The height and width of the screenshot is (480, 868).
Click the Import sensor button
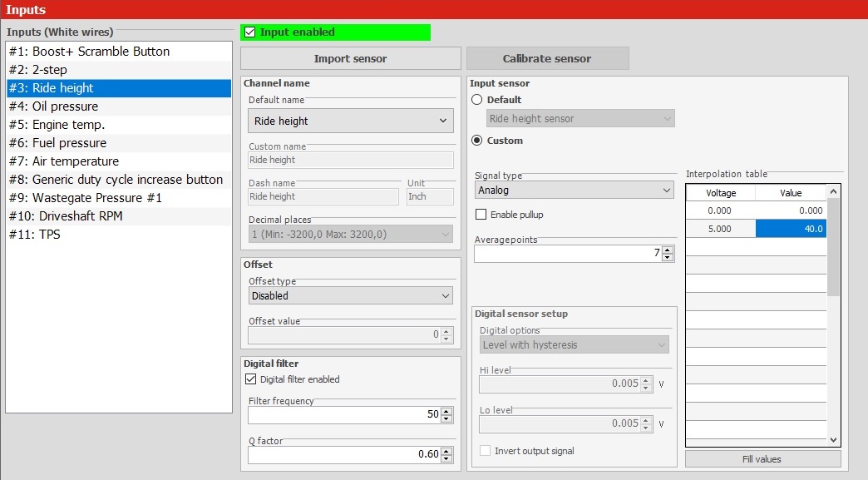point(350,59)
